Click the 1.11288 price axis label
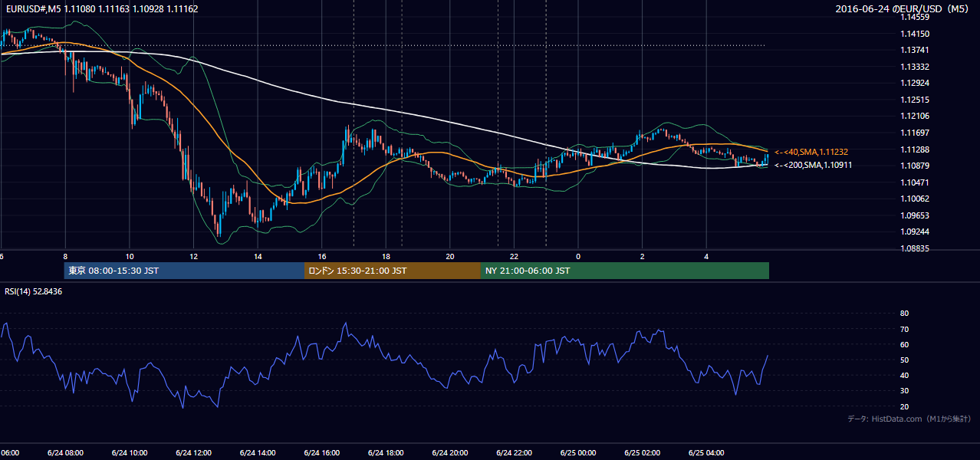The height and width of the screenshot is (460, 980). (916, 149)
